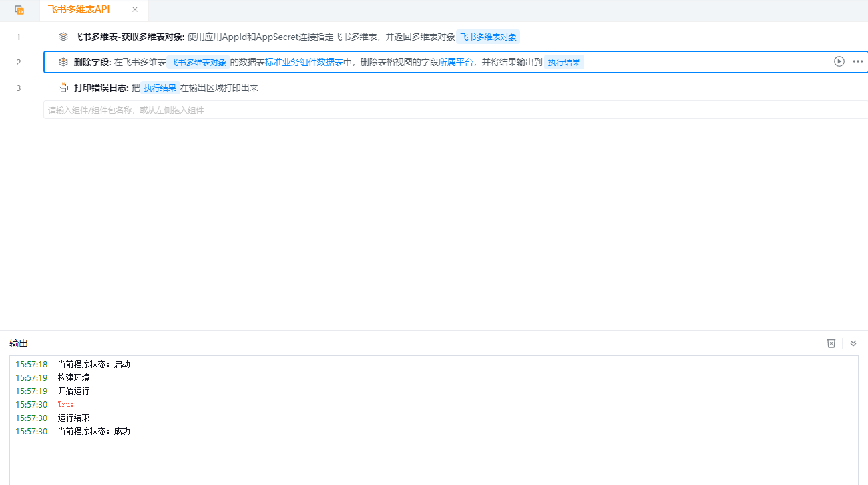Click the component name input field
868x485 pixels.
pos(455,110)
